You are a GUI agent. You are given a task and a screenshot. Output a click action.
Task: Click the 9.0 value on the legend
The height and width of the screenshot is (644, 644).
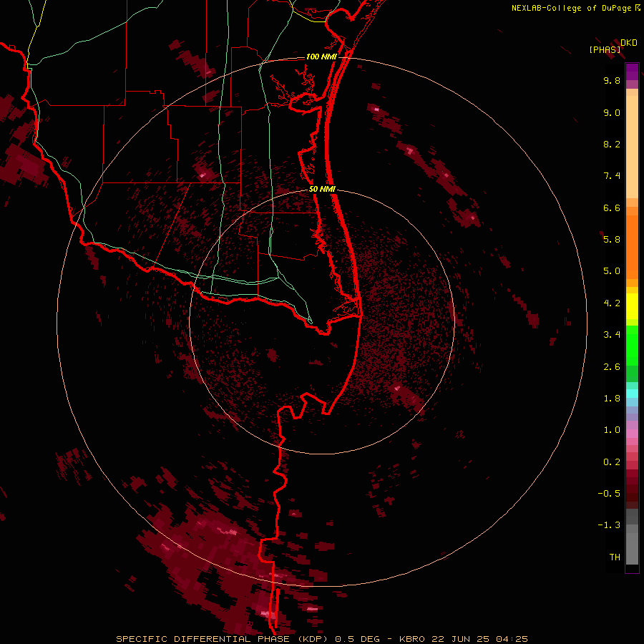tap(612, 112)
